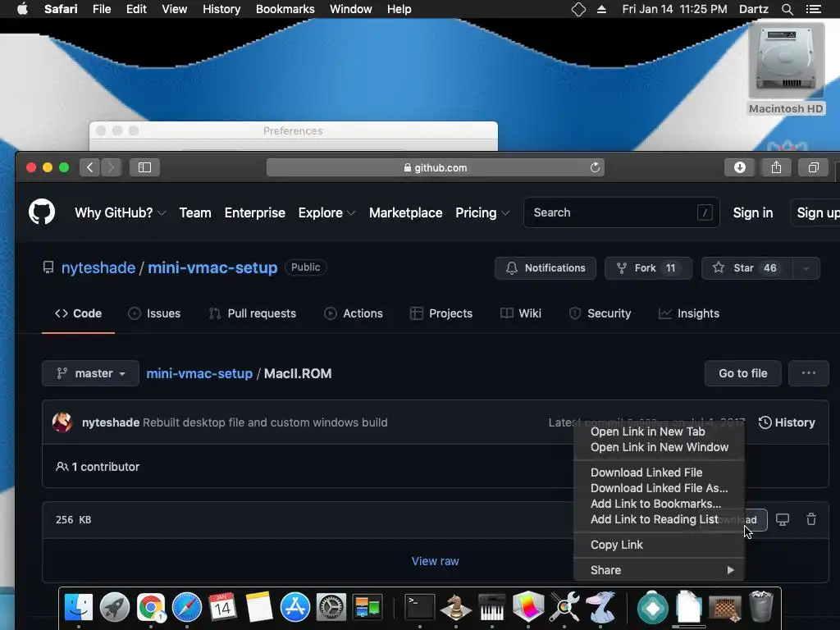Viewport: 840px width, 630px height.
Task: Expand the Explore dropdown
Action: coord(326,212)
